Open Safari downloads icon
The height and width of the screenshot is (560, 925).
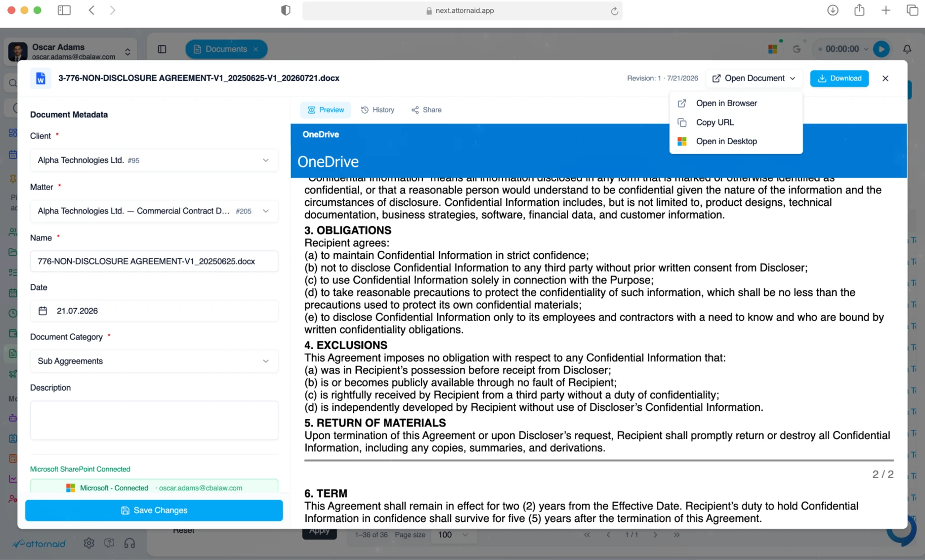click(833, 10)
